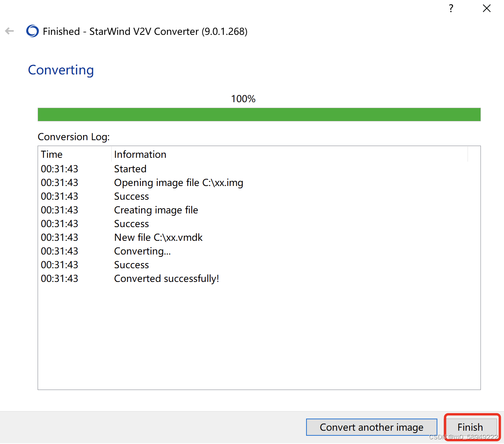This screenshot has height=444, width=504.
Task: Select the 'Started' log row
Action: click(x=259, y=169)
